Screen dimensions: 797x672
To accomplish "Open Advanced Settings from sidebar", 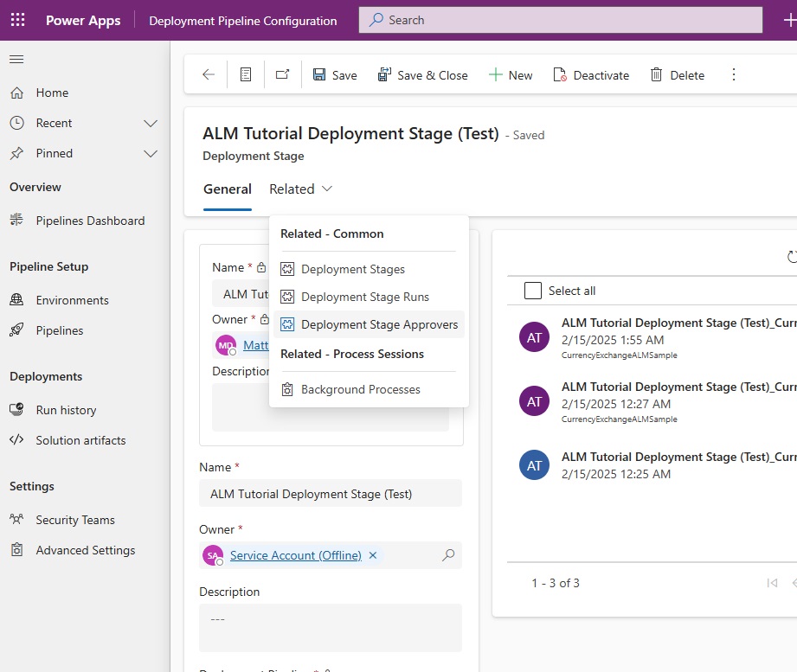I will pos(85,550).
